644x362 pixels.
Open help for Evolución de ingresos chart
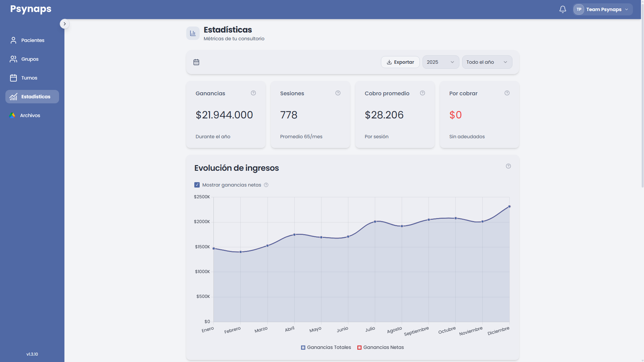point(508,166)
